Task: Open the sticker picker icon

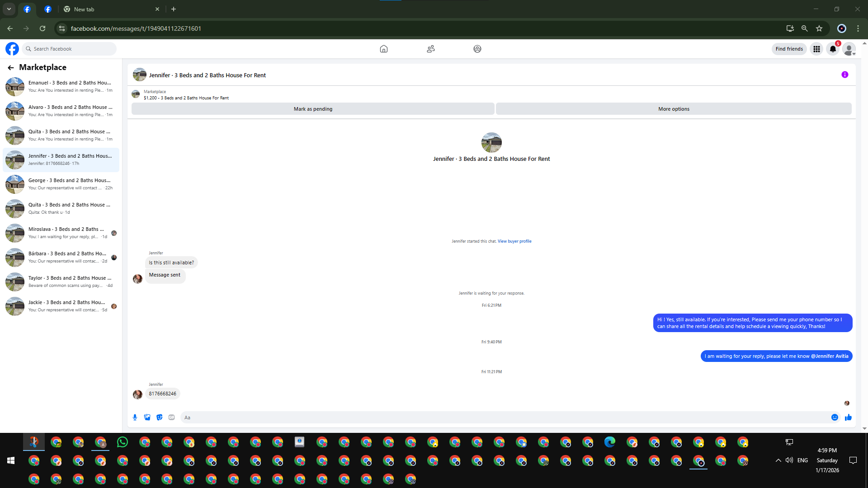Action: [x=159, y=418]
